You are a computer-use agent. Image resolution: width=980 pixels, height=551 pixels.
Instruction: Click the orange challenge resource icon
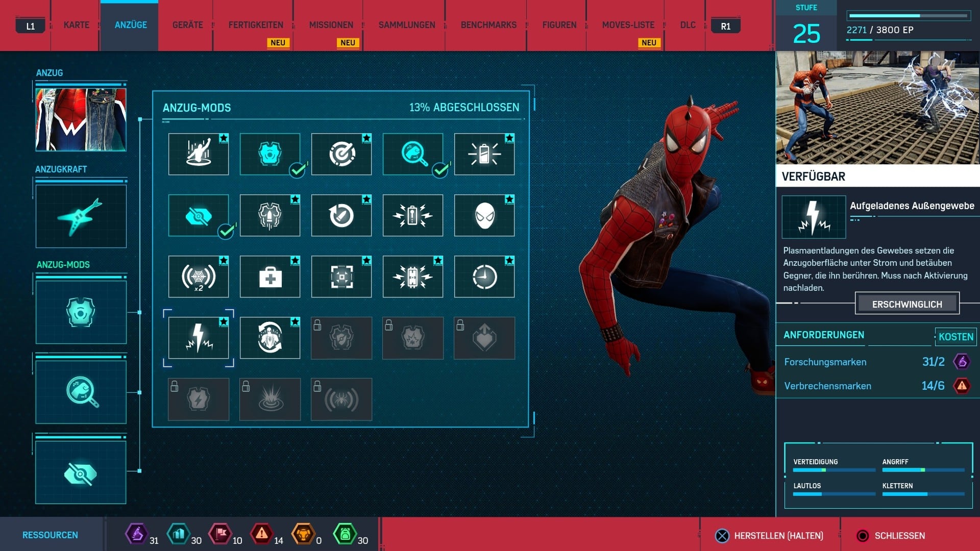point(303,534)
